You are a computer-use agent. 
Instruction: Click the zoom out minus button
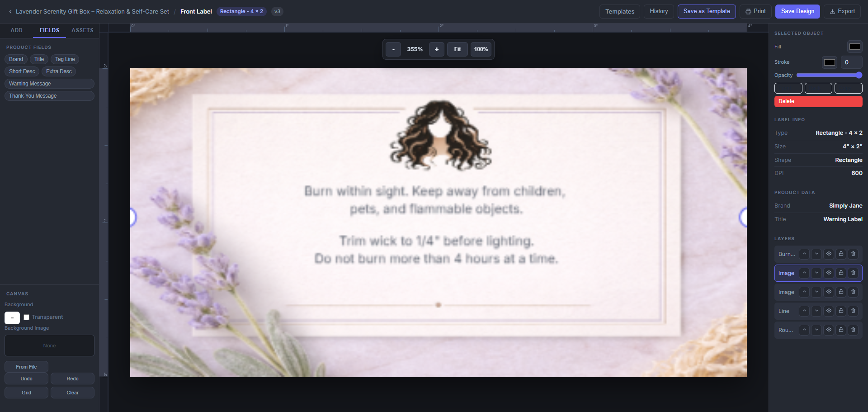393,49
